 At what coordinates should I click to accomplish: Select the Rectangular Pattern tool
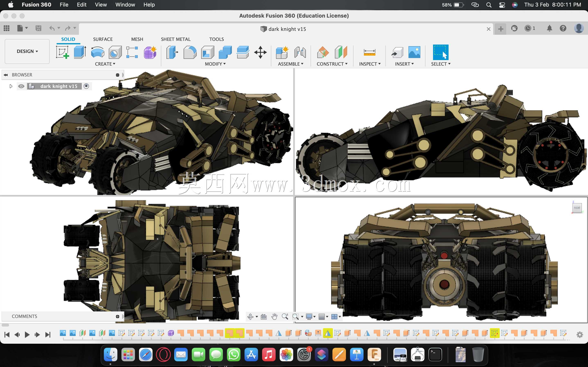click(x=132, y=52)
